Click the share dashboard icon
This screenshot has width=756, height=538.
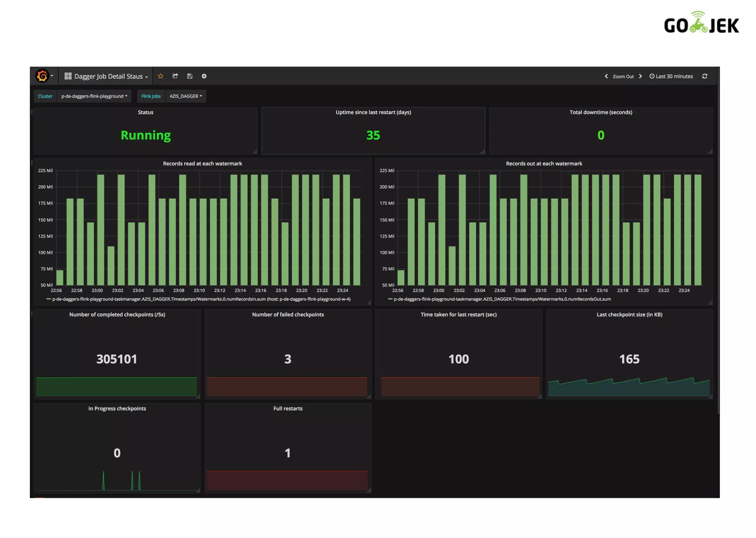point(175,76)
